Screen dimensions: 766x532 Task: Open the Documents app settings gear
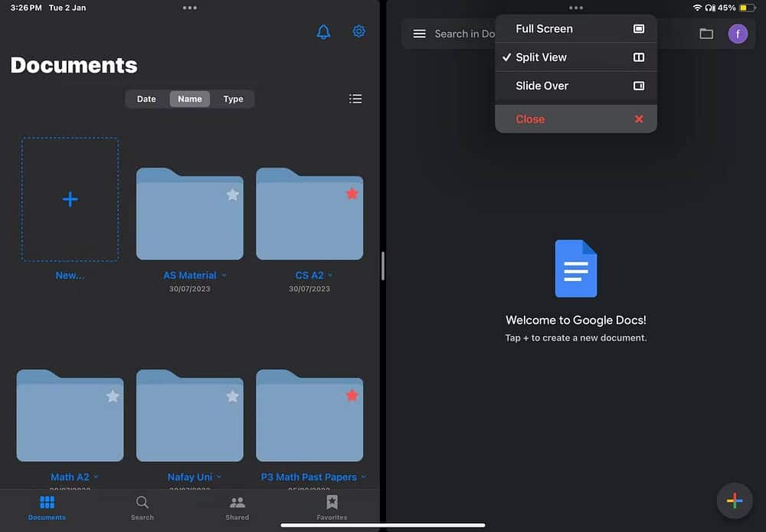click(358, 31)
